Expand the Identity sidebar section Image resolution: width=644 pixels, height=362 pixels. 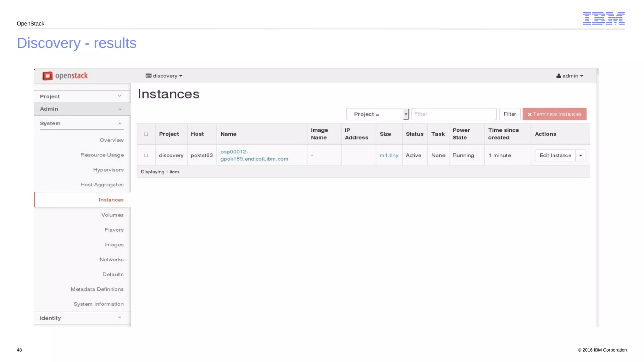coord(82,318)
